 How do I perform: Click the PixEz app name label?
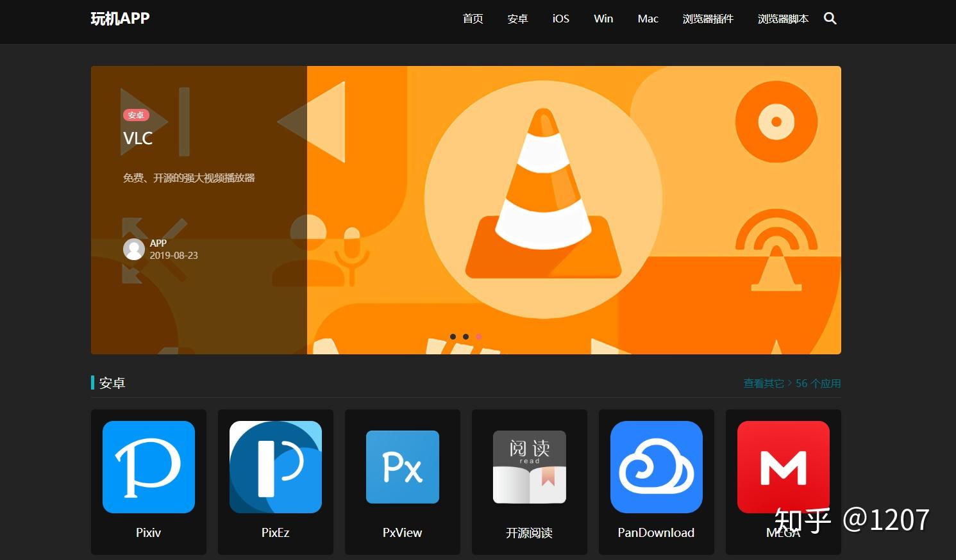point(276,532)
